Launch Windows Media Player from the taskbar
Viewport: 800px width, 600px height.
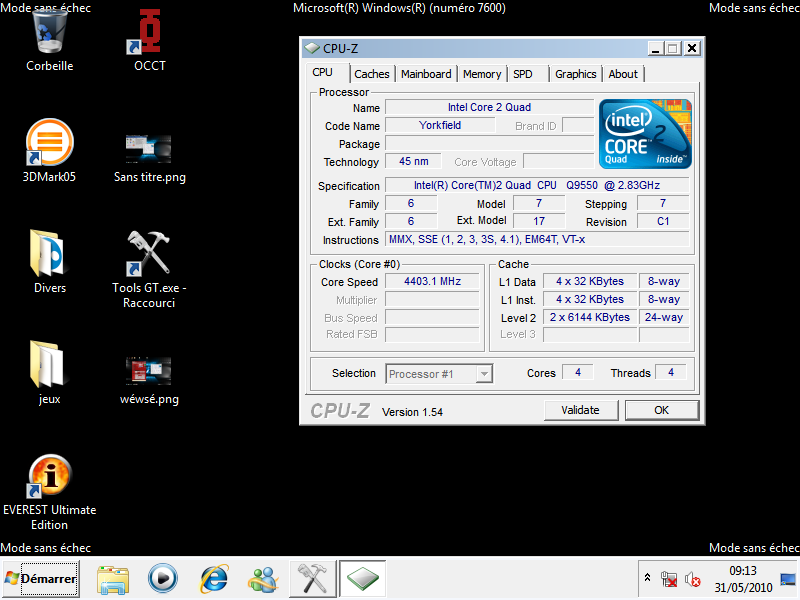pyautogui.click(x=163, y=579)
